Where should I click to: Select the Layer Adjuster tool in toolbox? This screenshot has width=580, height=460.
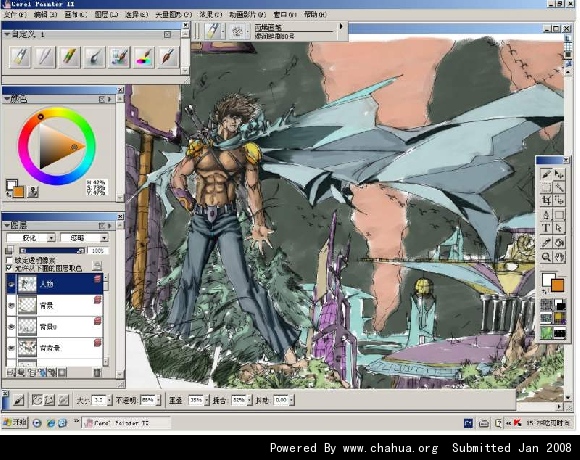[x=559, y=174]
